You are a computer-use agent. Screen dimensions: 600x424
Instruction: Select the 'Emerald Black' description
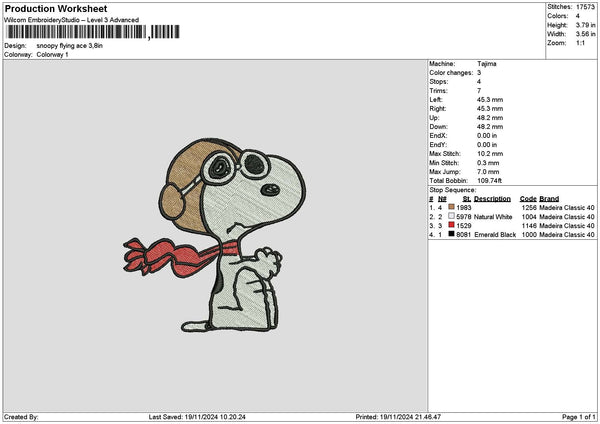[495, 235]
